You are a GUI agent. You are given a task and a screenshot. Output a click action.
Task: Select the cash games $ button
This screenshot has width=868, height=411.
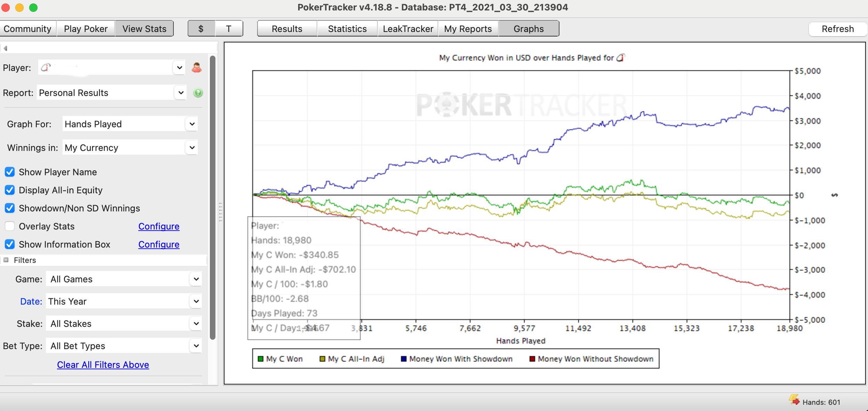201,29
